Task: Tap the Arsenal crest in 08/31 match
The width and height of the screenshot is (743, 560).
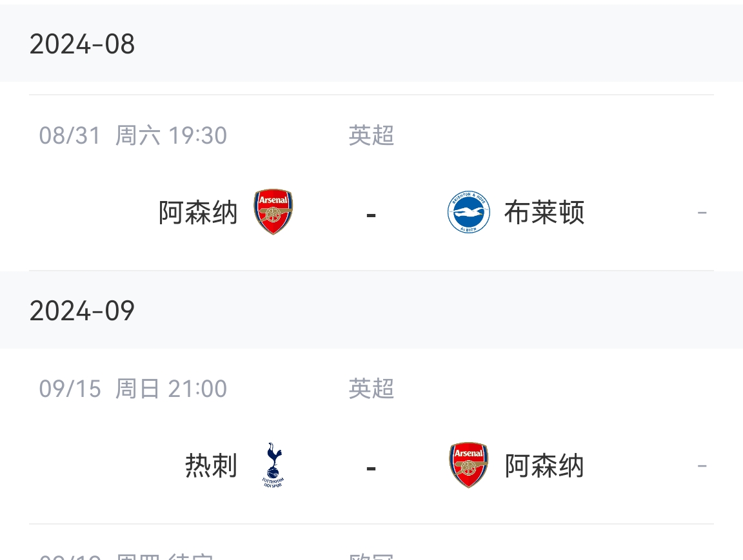Action: pos(273,212)
